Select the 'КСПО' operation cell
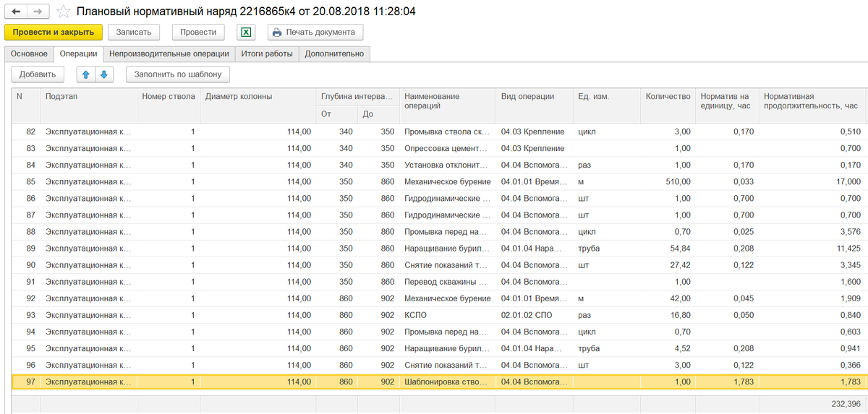 point(448,314)
